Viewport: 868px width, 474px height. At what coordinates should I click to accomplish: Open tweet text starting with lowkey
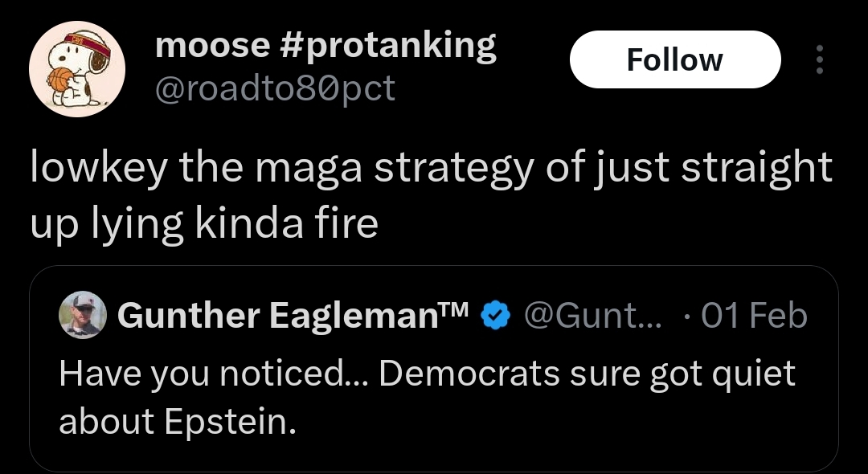(432, 194)
